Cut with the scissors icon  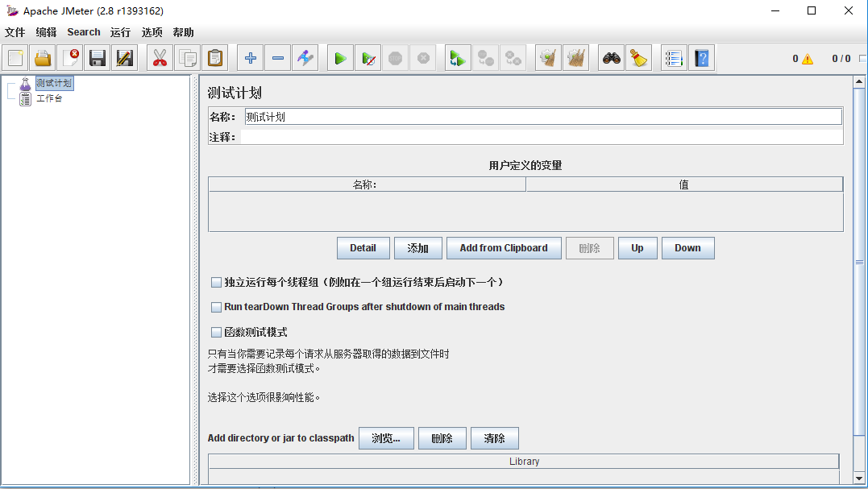[160, 58]
